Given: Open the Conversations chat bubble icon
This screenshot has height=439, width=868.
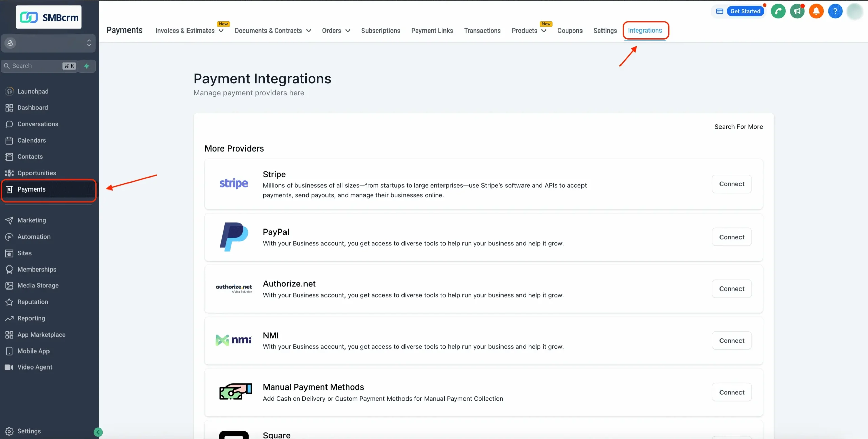Looking at the screenshot, I should pyautogui.click(x=9, y=124).
